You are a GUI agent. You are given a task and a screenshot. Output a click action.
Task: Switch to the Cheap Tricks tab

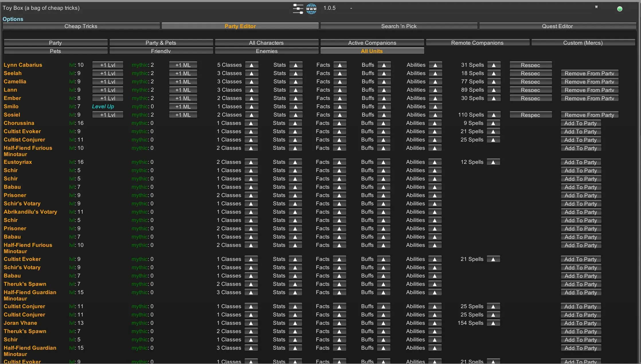click(81, 26)
